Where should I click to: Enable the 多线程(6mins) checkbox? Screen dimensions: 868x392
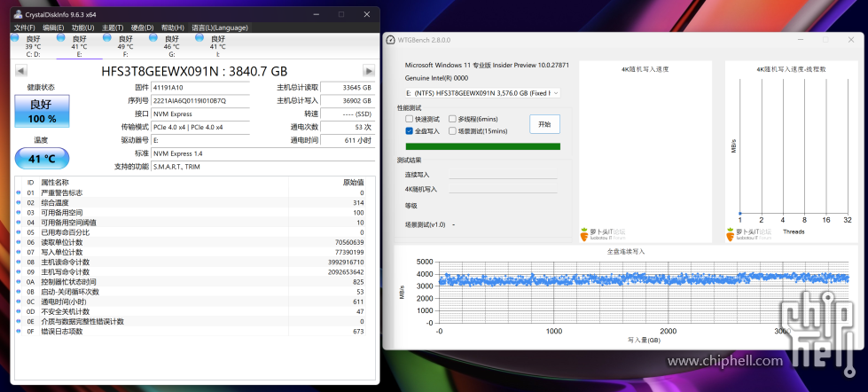[x=453, y=119]
